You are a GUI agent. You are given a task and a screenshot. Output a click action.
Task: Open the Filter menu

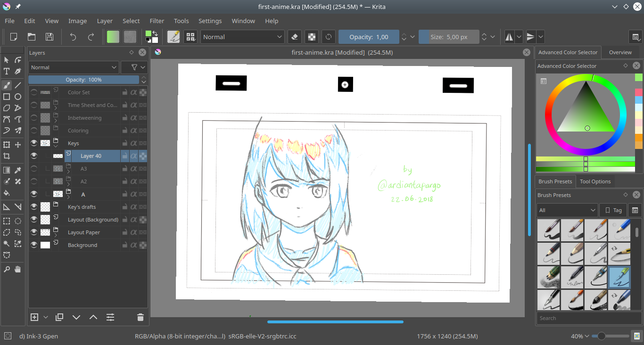157,21
